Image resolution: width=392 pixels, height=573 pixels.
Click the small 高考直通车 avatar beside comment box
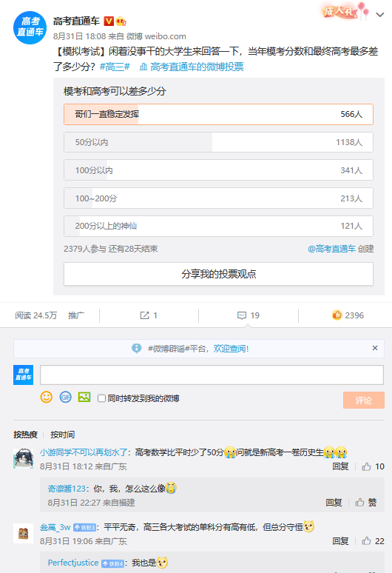(x=24, y=375)
